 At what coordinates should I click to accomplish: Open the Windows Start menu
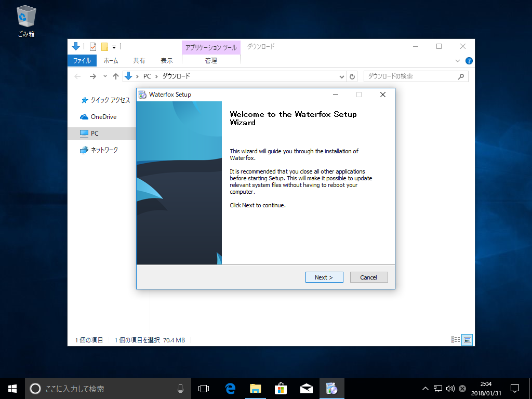click(x=12, y=389)
